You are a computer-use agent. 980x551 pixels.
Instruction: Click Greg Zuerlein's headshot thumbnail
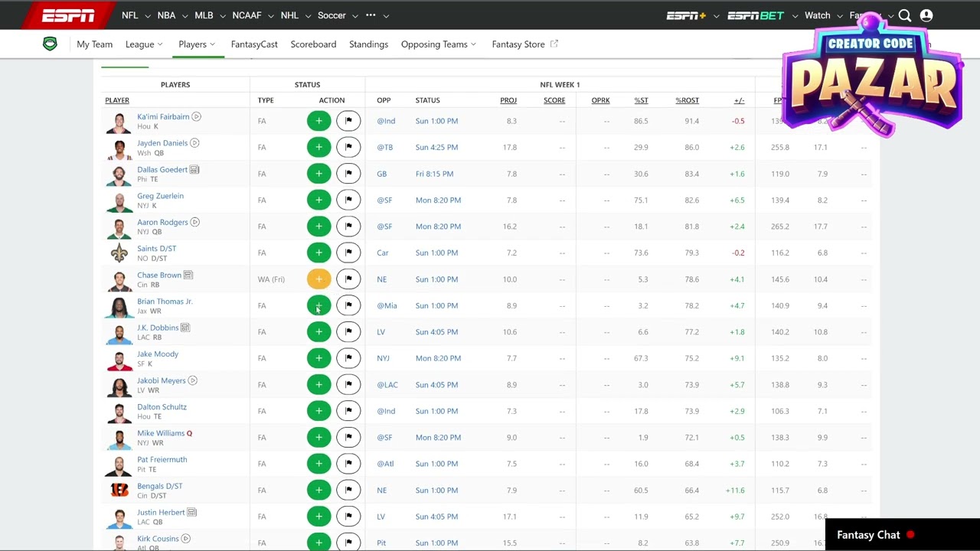click(x=119, y=201)
